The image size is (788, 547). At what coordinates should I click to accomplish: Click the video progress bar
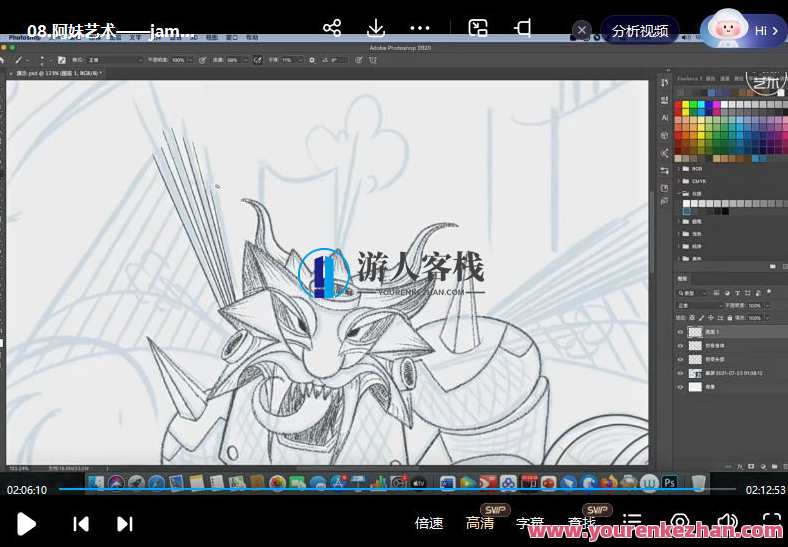click(397, 489)
